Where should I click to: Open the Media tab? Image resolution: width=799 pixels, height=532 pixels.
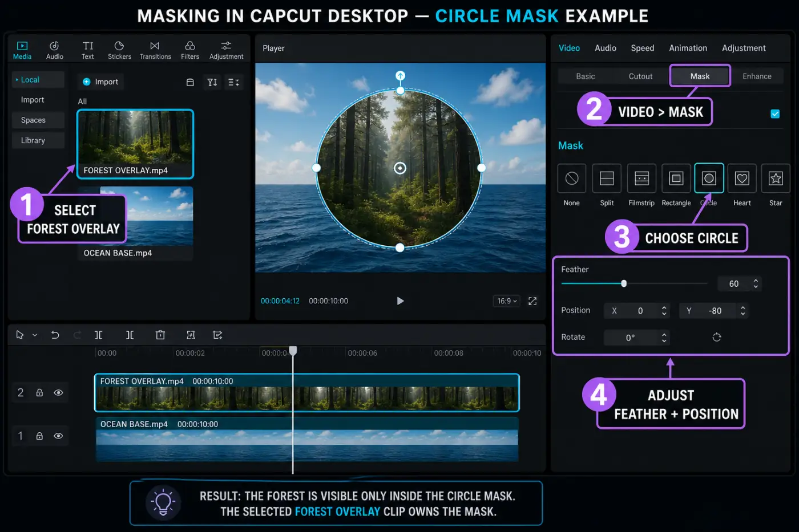(x=22, y=50)
